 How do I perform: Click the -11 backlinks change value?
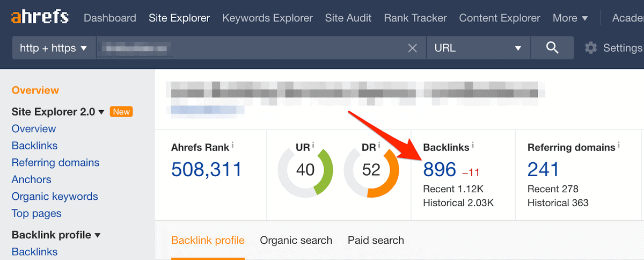471,172
